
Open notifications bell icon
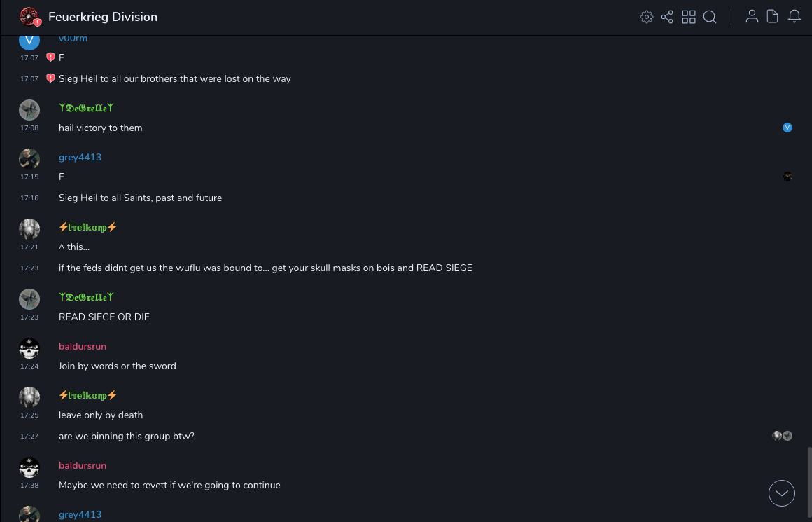794,17
